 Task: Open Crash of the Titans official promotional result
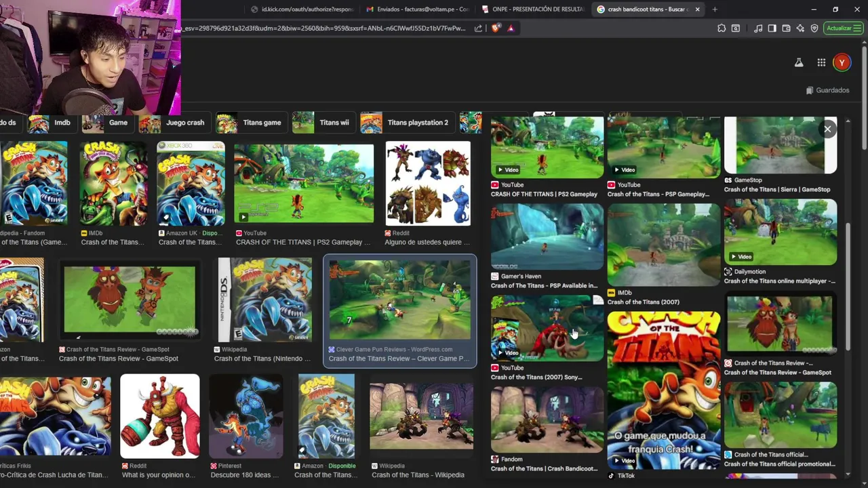tap(781, 415)
